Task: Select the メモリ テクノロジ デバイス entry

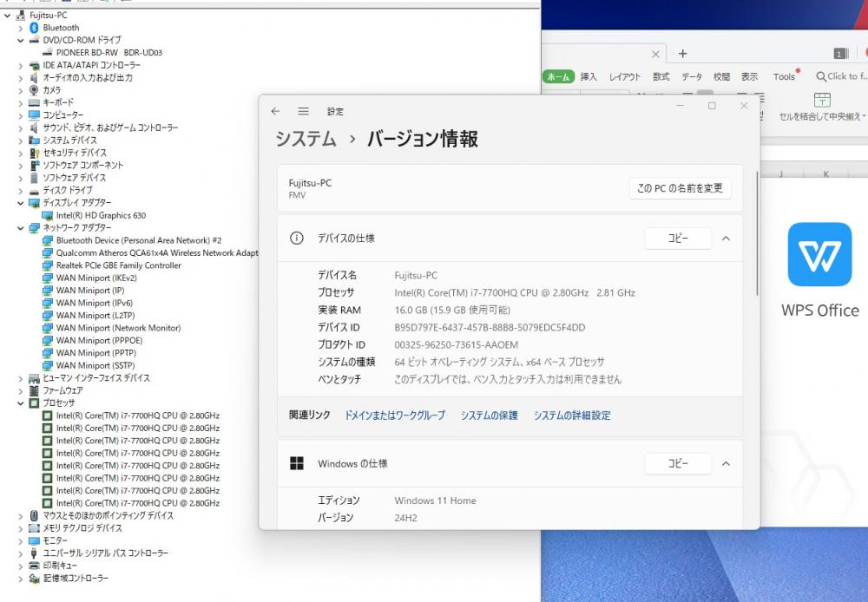Action: tap(82, 528)
